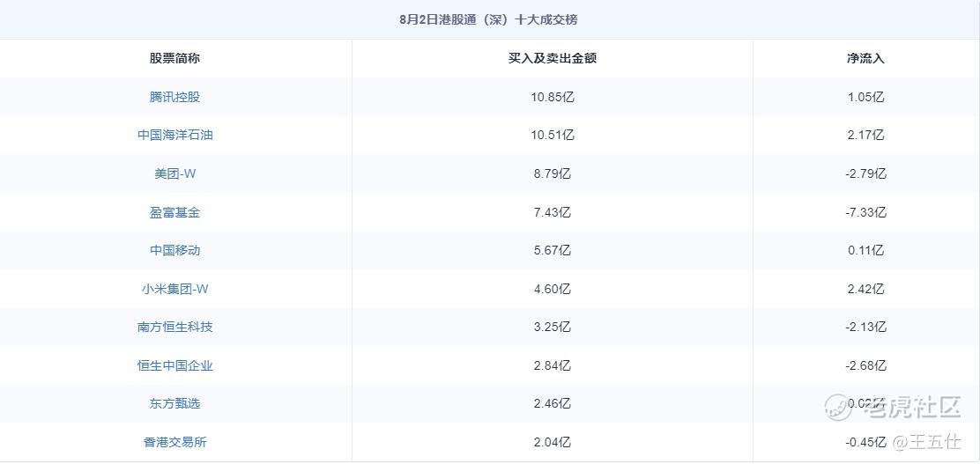Viewport: 980px width, 464px height.
Task: Select the 3.25亿 amount cell
Action: point(553,328)
